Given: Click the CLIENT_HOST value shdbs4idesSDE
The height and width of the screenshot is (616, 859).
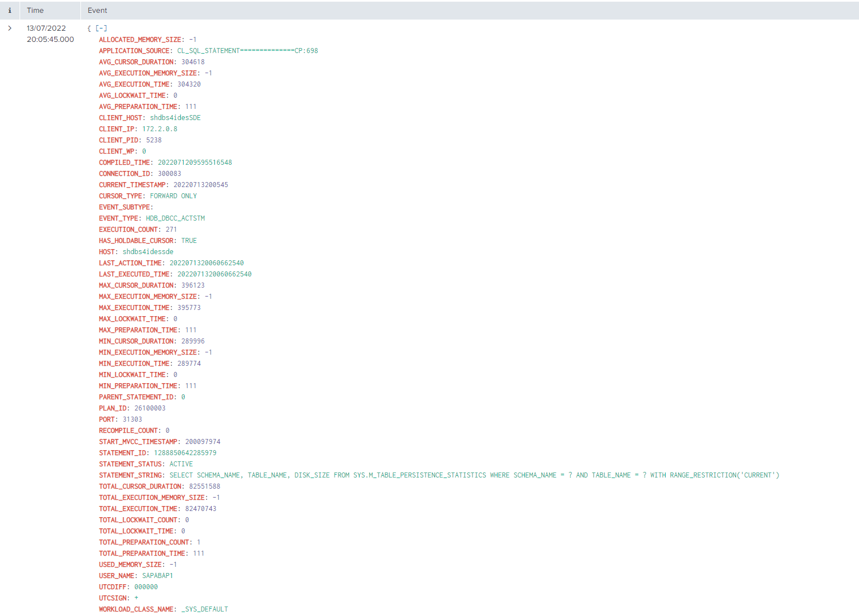Looking at the screenshot, I should click(175, 118).
